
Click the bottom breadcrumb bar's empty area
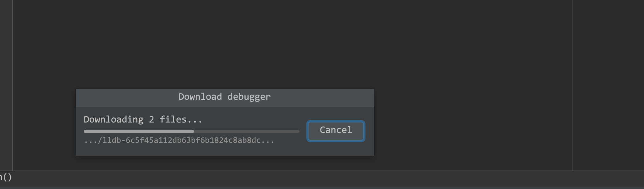tap(328, 178)
